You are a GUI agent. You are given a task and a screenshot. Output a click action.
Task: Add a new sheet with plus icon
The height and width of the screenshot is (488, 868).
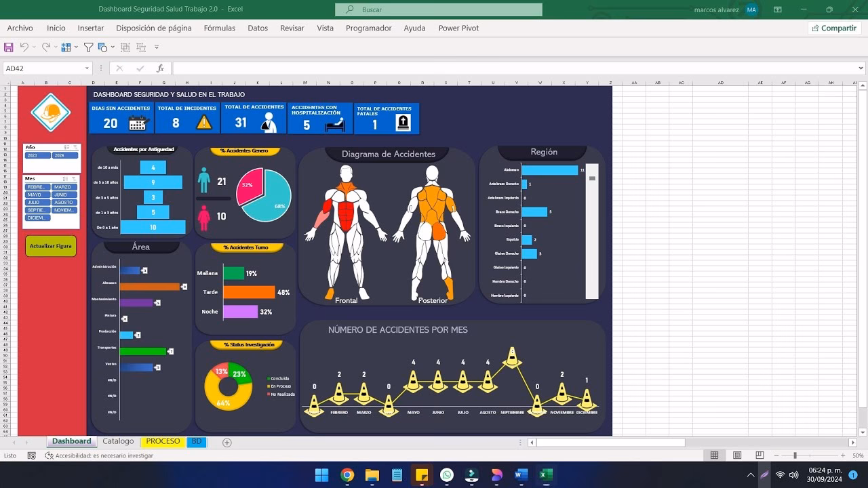coord(227,443)
